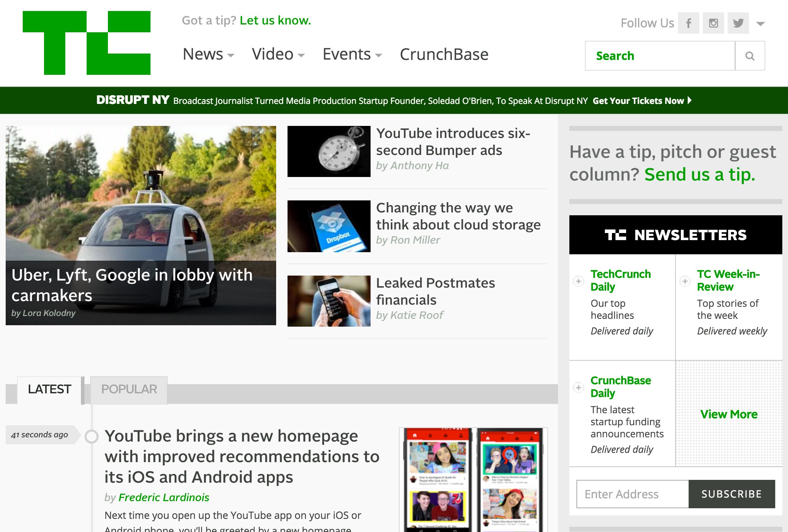This screenshot has height=532, width=788.
Task: Click the TechCrunch Daily newsletter title
Action: coord(620,280)
